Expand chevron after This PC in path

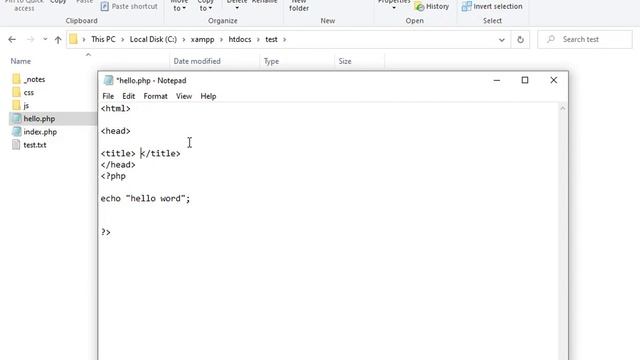coord(122,40)
